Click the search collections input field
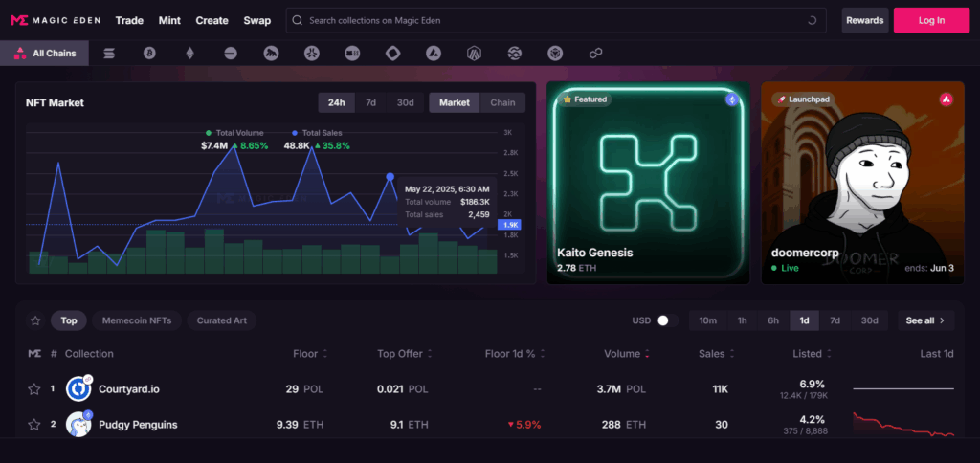The height and width of the screenshot is (463, 980). click(x=556, y=20)
